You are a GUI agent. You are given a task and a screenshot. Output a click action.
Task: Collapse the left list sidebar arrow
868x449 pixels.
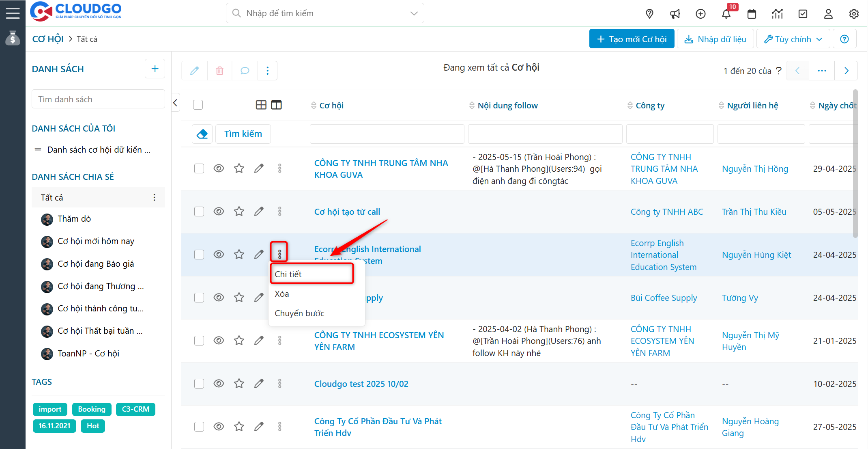175,103
